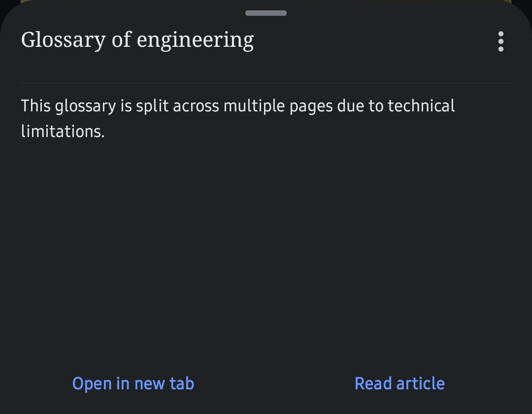Tap the drag handle atop the sheet
The width and height of the screenshot is (532, 414).
(266, 13)
